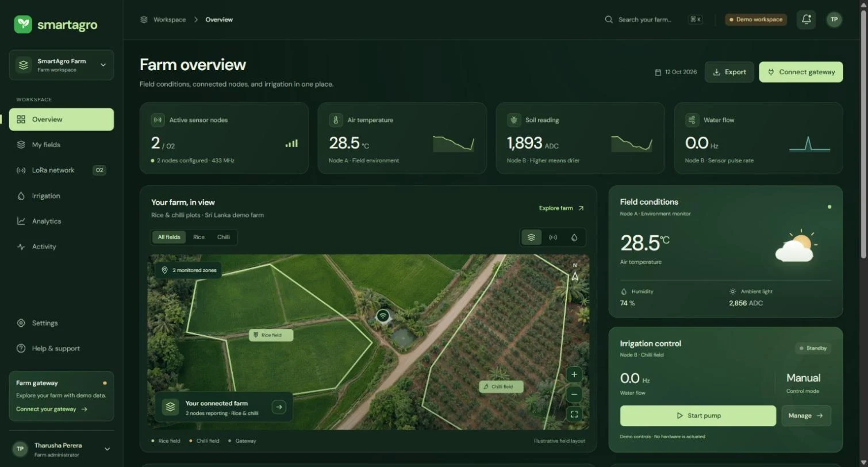The image size is (868, 467).
Task: Click Workspace in the breadcrumb
Action: [x=170, y=20]
